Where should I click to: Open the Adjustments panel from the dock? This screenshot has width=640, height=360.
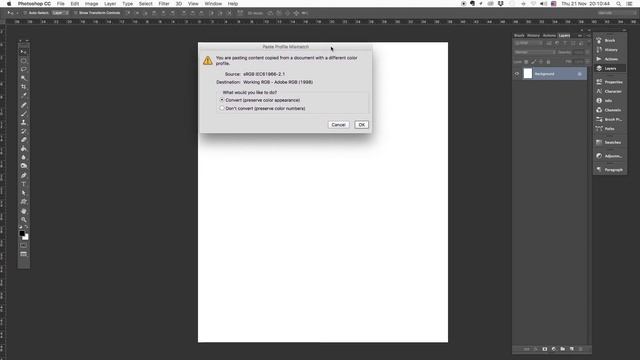pyautogui.click(x=609, y=156)
